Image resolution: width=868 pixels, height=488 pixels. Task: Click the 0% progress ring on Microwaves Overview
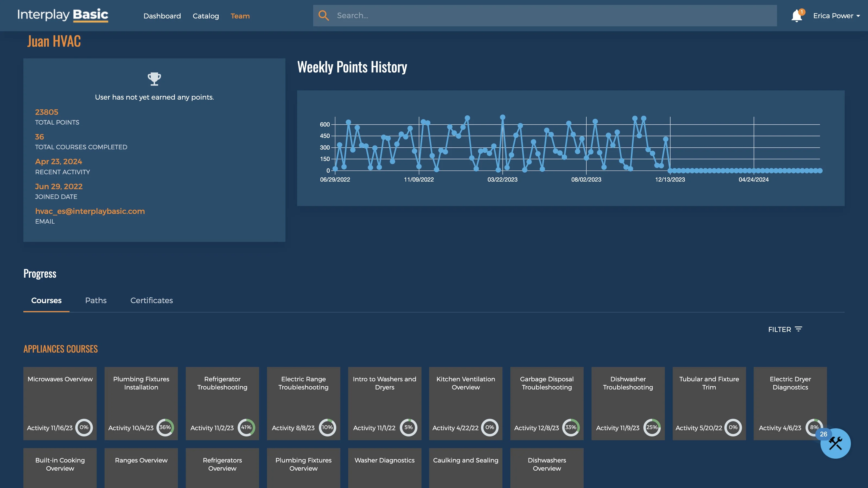click(84, 427)
